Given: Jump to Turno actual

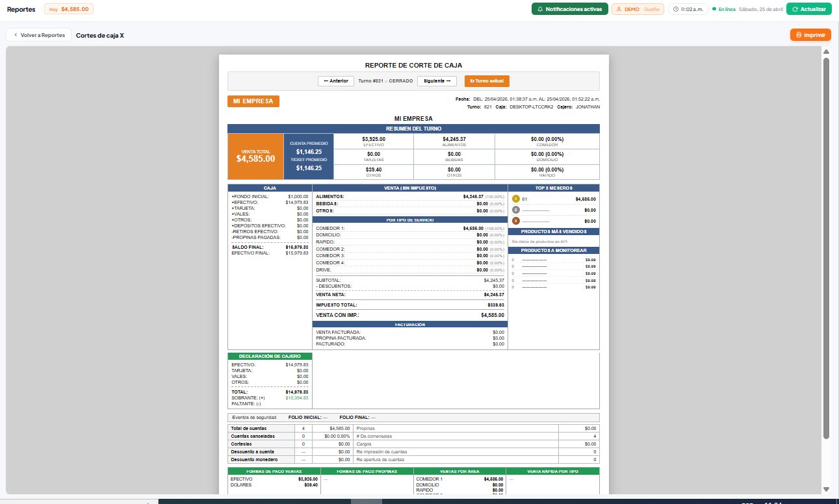Looking at the screenshot, I should 487,81.
